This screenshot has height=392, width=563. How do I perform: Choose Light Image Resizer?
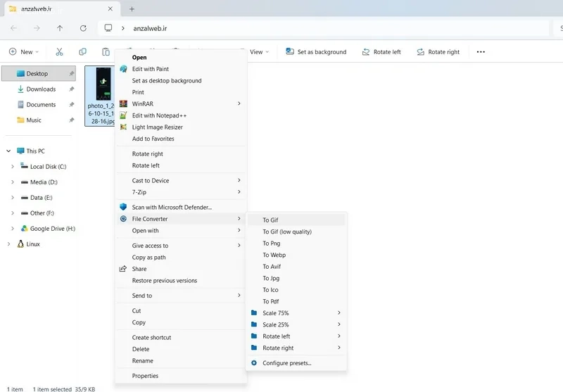181,127
